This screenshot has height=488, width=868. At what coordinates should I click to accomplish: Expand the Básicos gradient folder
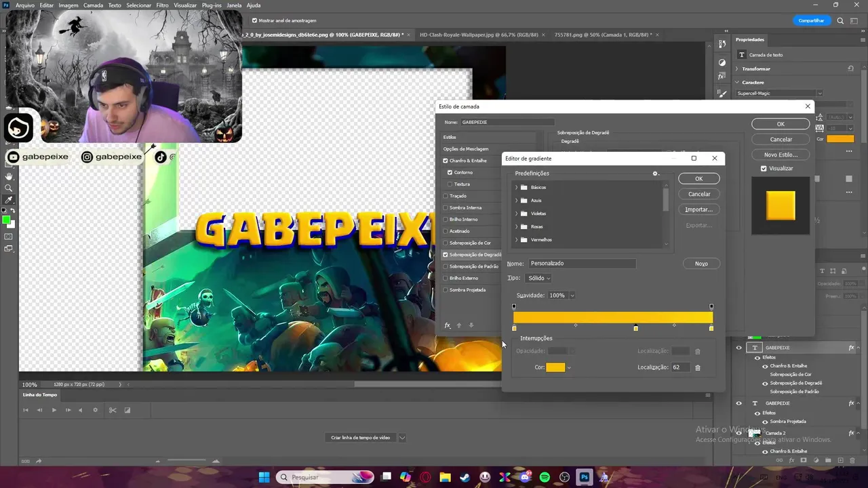point(517,187)
